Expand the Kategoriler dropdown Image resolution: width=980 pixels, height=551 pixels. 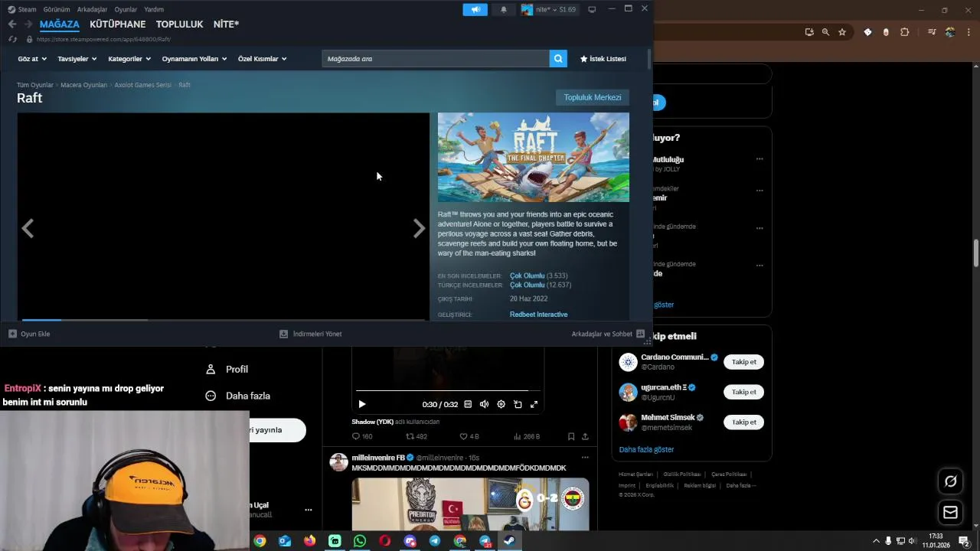129,59
